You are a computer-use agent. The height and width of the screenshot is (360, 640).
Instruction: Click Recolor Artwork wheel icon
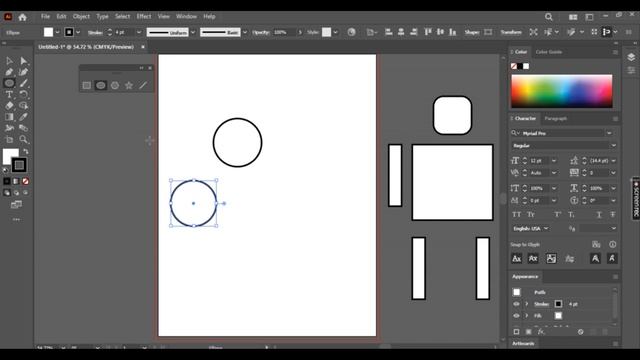351,32
